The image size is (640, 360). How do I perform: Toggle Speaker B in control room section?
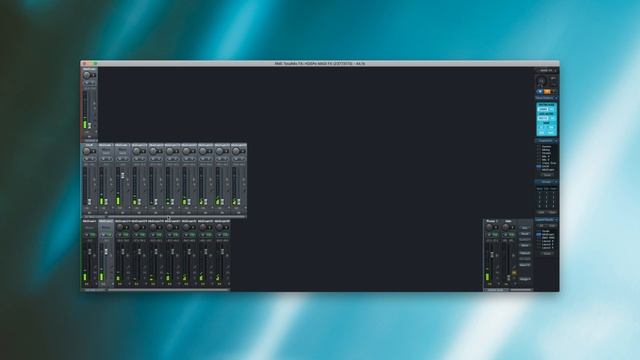[x=525, y=240]
